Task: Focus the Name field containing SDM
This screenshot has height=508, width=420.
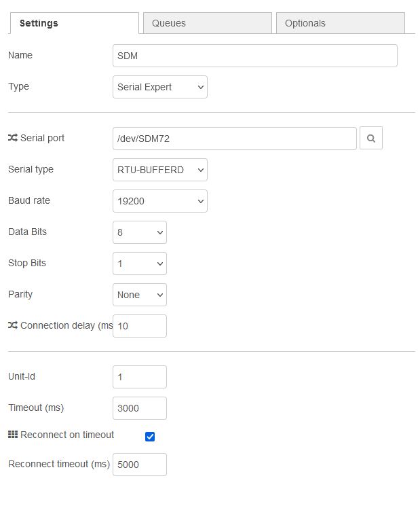Action: click(255, 56)
